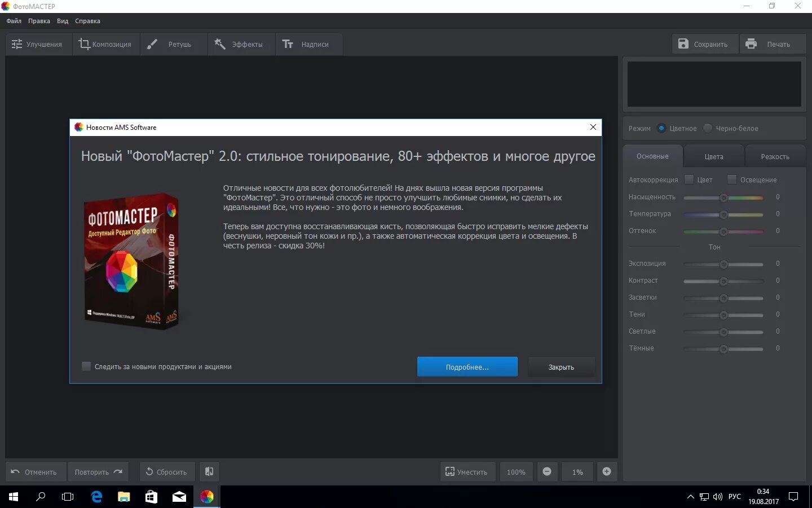Click the ФотоМАСТЕР taskbar icon

click(207, 497)
